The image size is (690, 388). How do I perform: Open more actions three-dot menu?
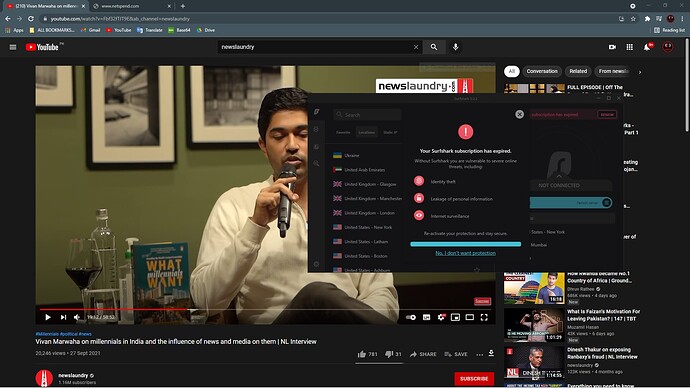tap(479, 355)
